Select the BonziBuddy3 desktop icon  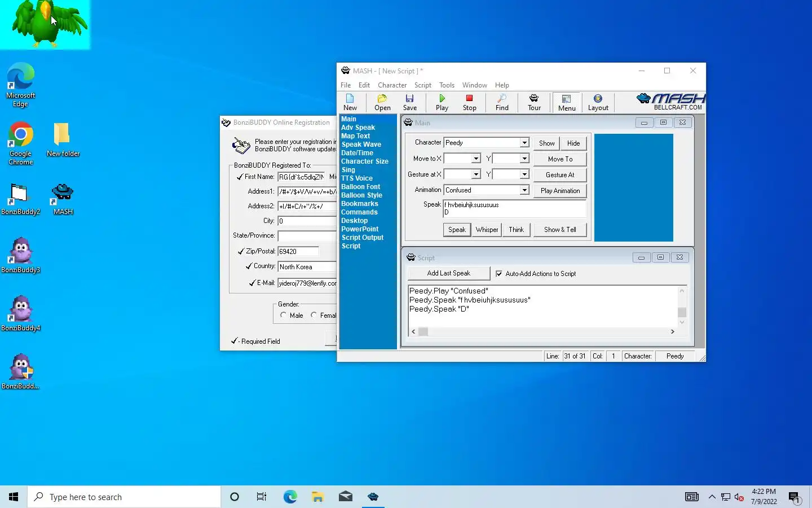coord(20,255)
